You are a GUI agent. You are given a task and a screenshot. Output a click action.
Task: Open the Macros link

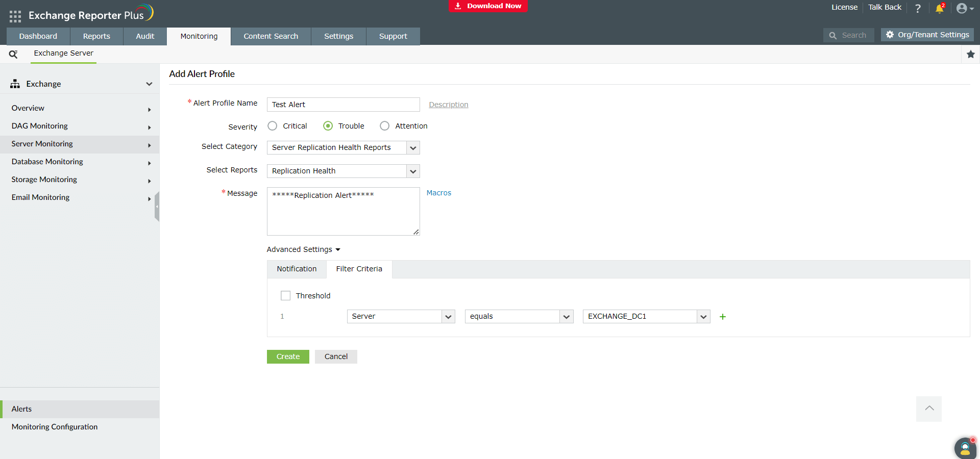[438, 193]
